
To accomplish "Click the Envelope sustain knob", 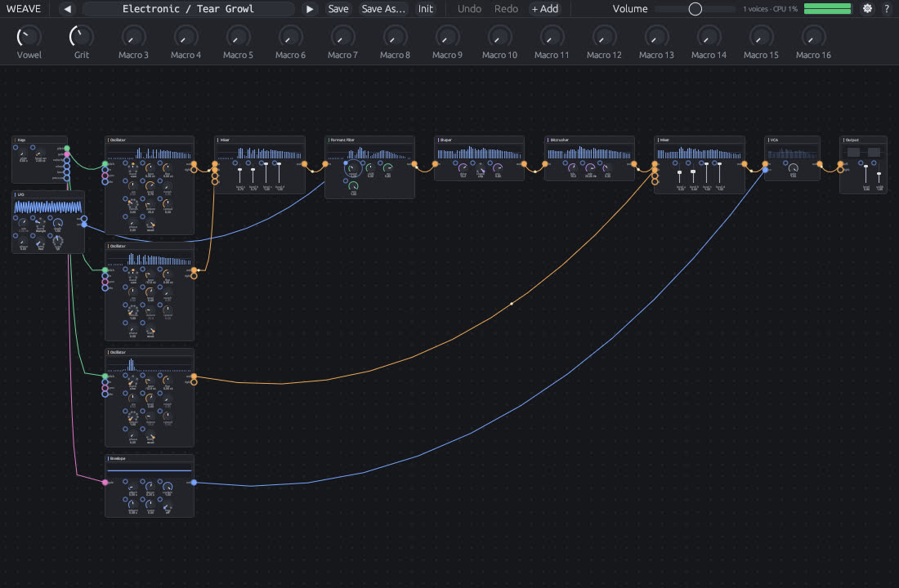I will click(168, 487).
